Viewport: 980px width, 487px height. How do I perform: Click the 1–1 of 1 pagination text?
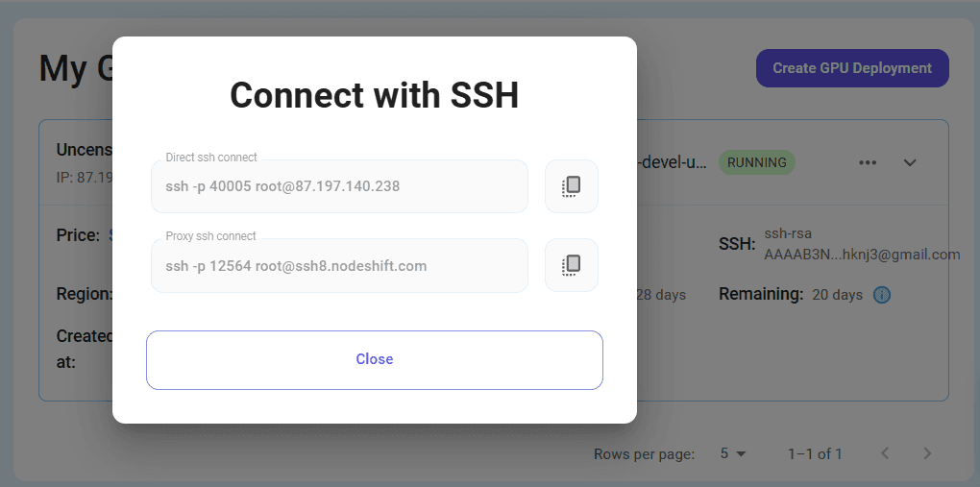click(815, 454)
